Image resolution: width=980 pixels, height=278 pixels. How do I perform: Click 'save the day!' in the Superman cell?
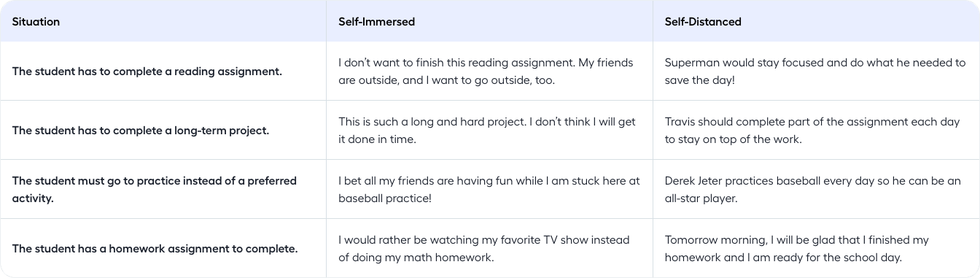700,80
